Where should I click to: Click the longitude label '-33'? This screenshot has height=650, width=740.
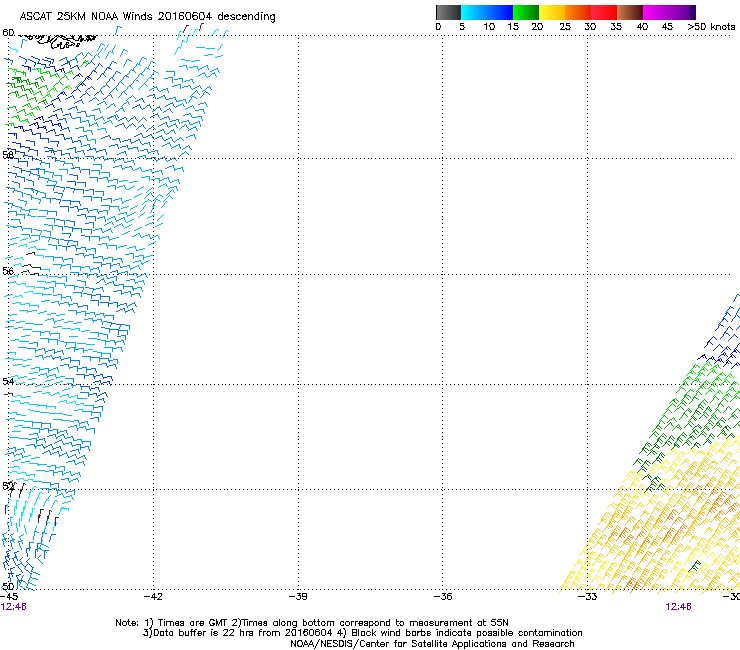point(588,597)
